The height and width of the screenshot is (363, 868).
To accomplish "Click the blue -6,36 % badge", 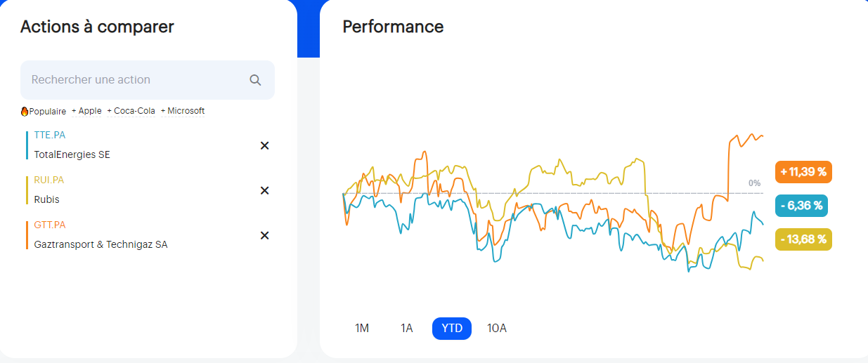I will click(x=802, y=206).
